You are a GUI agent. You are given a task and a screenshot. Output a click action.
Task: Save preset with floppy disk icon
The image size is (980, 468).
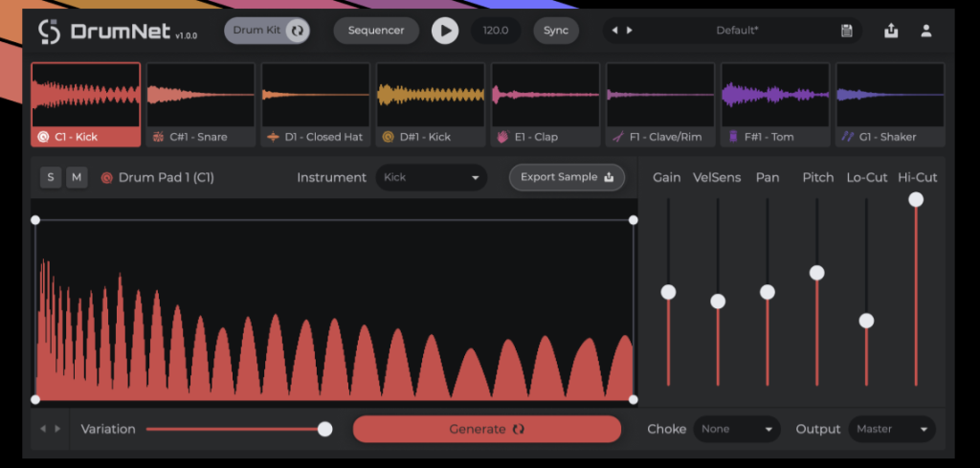tap(847, 31)
